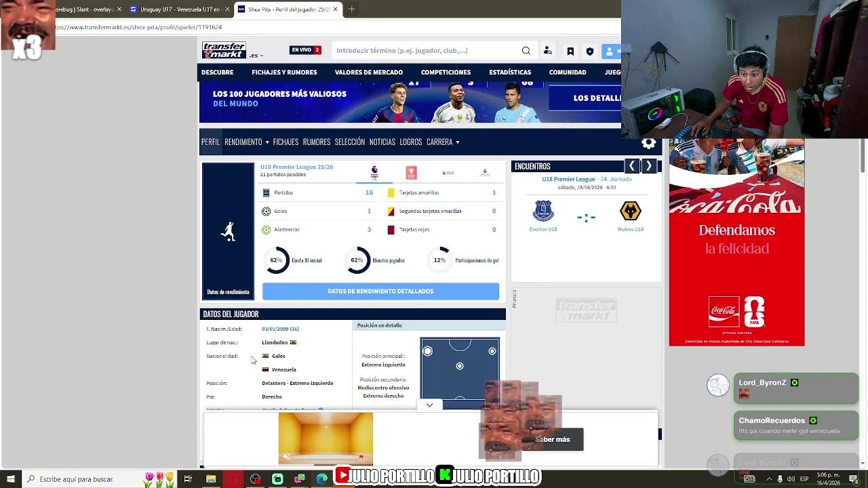
Task: Open U18 Premier League link in Encuentros
Action: (x=568, y=179)
